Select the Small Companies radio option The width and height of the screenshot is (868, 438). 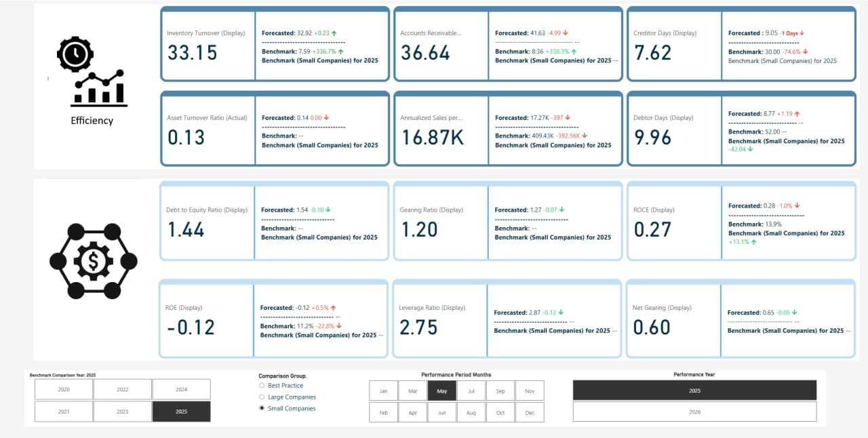click(262, 409)
